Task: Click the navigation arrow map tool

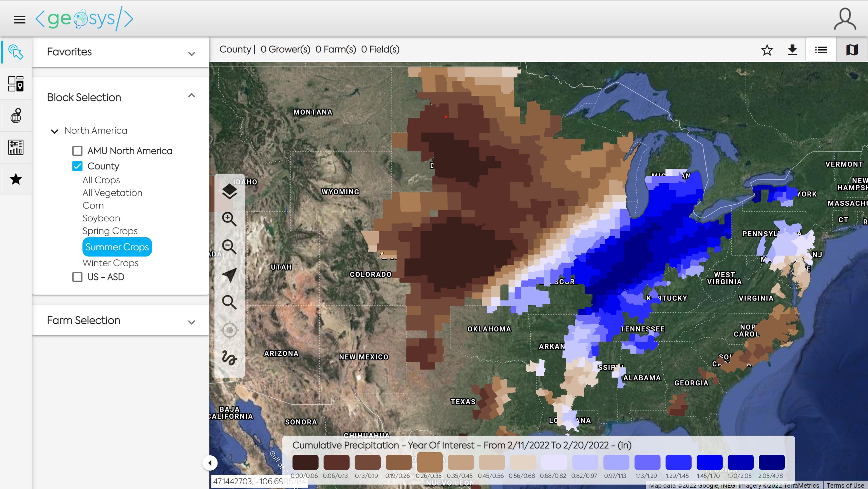Action: (x=229, y=275)
